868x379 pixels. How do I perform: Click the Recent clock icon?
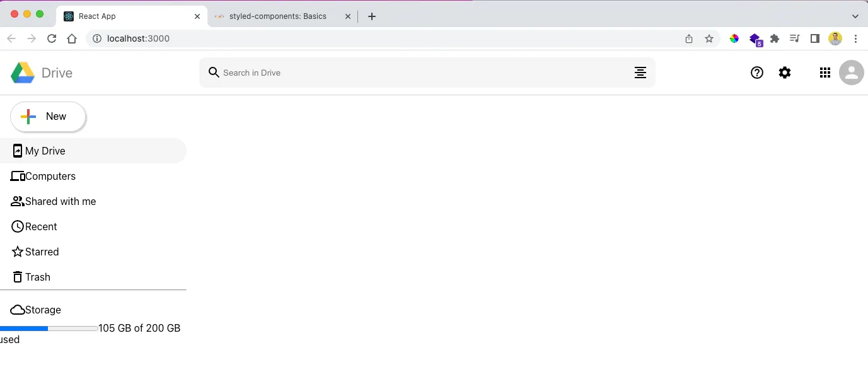pos(18,226)
